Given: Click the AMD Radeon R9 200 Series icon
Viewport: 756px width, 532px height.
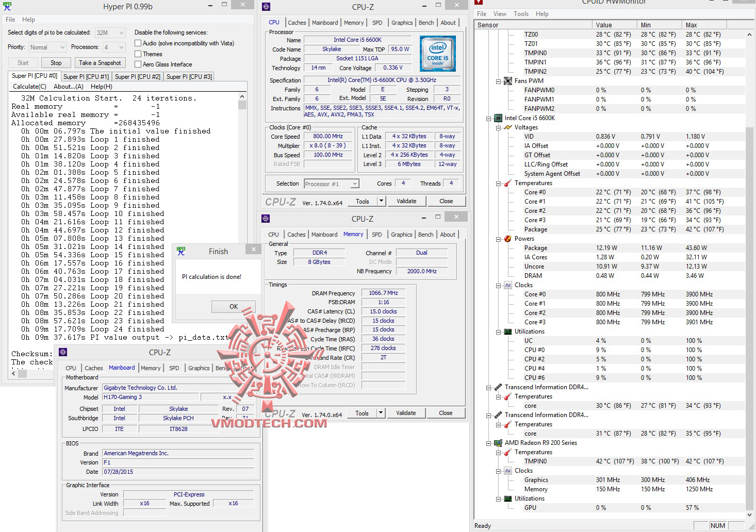Looking at the screenshot, I should pos(498,443).
